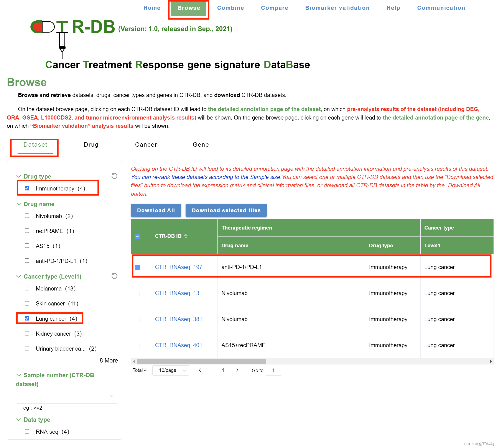This screenshot has height=448, width=497.
Task: Collapse the Drug name filter section
Action: [x=18, y=204]
